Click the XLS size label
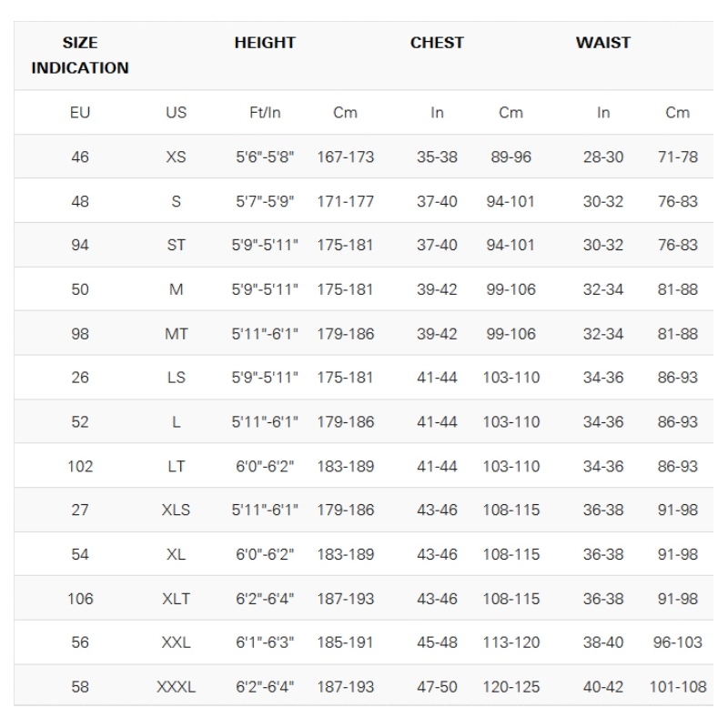 [x=177, y=510]
